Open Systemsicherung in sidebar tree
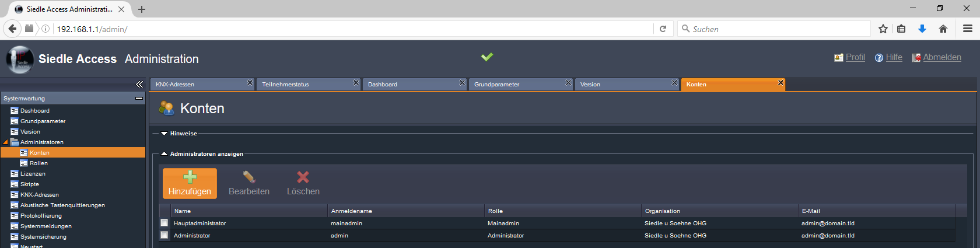This screenshot has height=248, width=980. tap(43, 237)
